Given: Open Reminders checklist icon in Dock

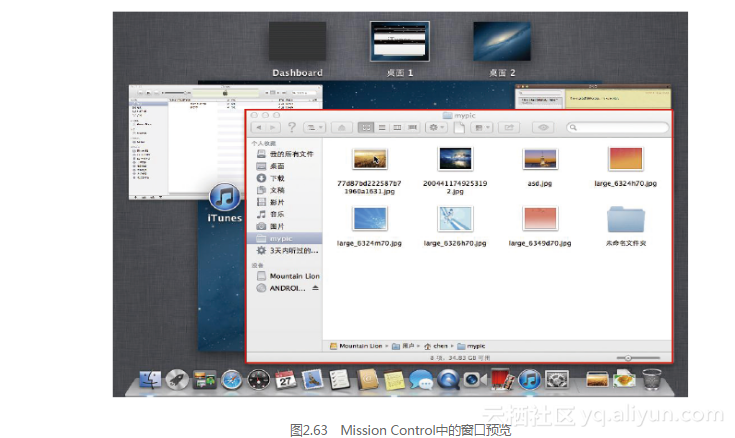Looking at the screenshot, I should tap(339, 379).
